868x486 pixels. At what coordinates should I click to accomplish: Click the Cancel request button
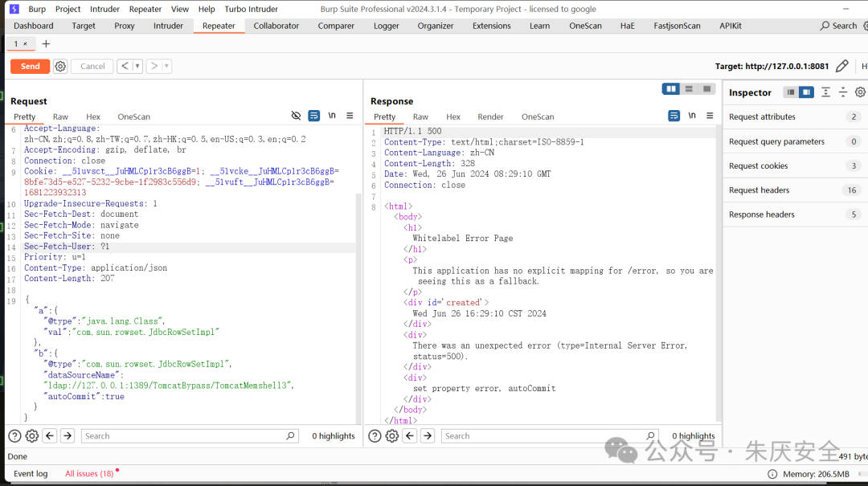coord(92,67)
